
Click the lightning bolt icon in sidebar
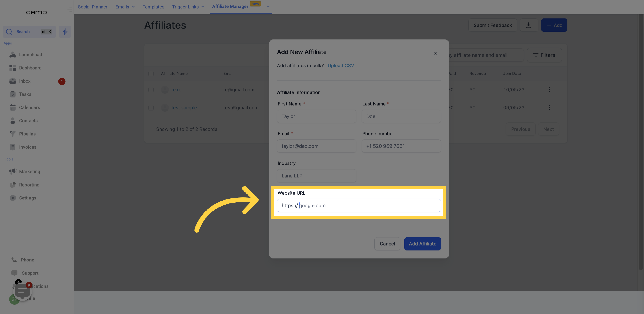[x=65, y=32]
